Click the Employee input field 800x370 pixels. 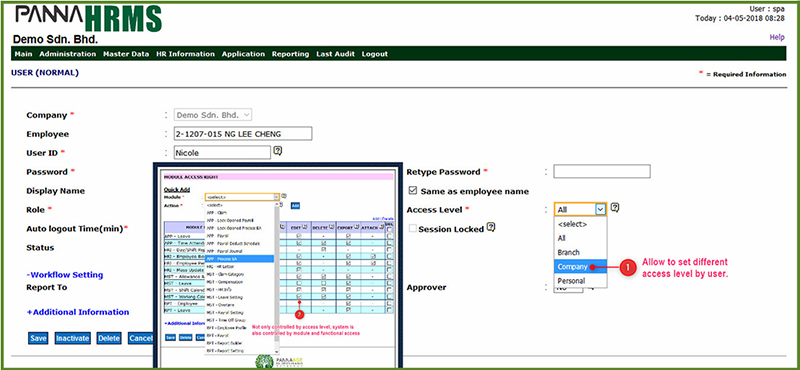click(243, 134)
